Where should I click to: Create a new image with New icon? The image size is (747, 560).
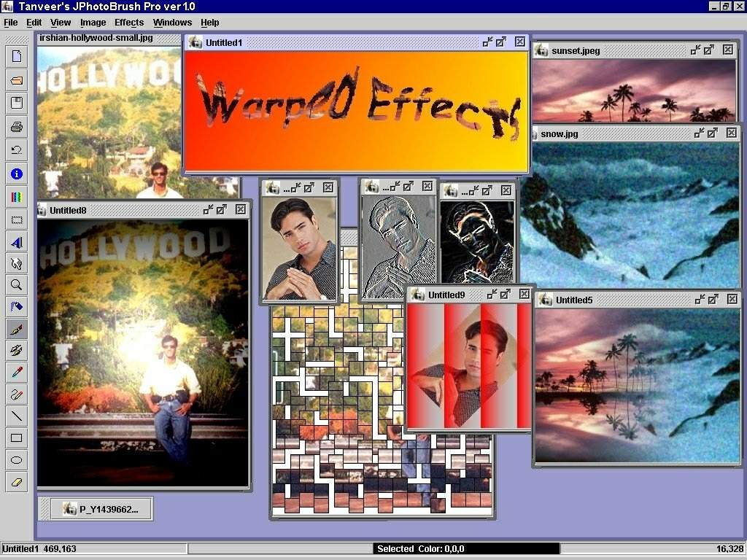tap(17, 56)
